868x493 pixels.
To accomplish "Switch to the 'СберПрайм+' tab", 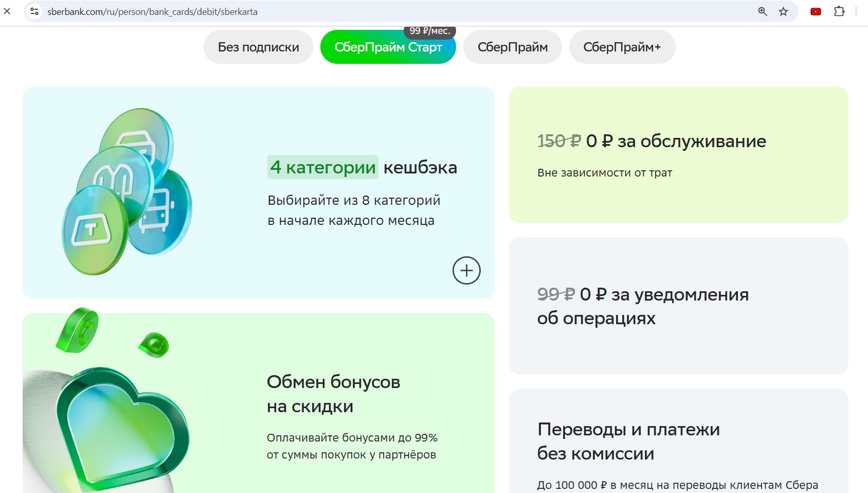I will (x=622, y=47).
